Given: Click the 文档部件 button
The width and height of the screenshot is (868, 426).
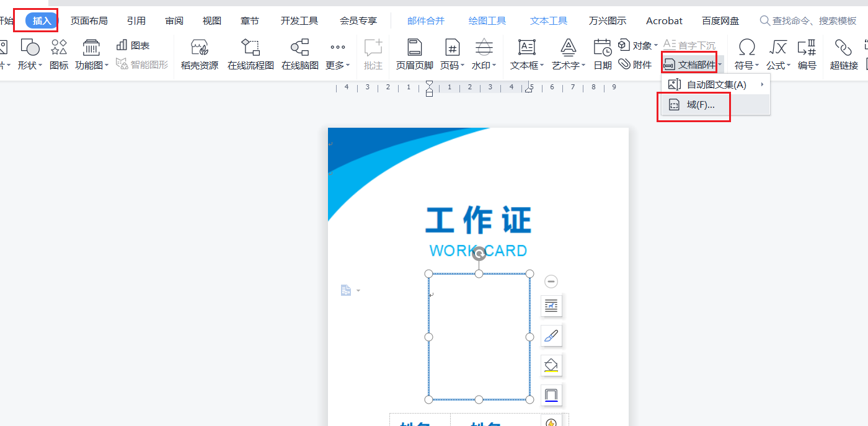Looking at the screenshot, I should pos(691,64).
